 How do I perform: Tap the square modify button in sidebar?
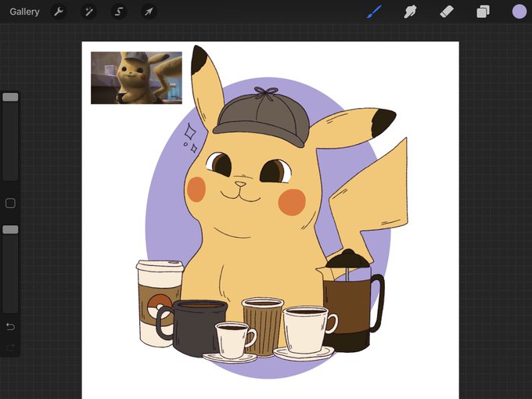[10, 203]
